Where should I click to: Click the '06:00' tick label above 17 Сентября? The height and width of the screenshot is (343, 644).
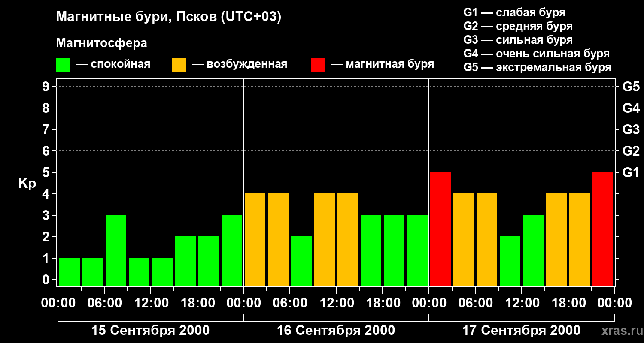(475, 303)
